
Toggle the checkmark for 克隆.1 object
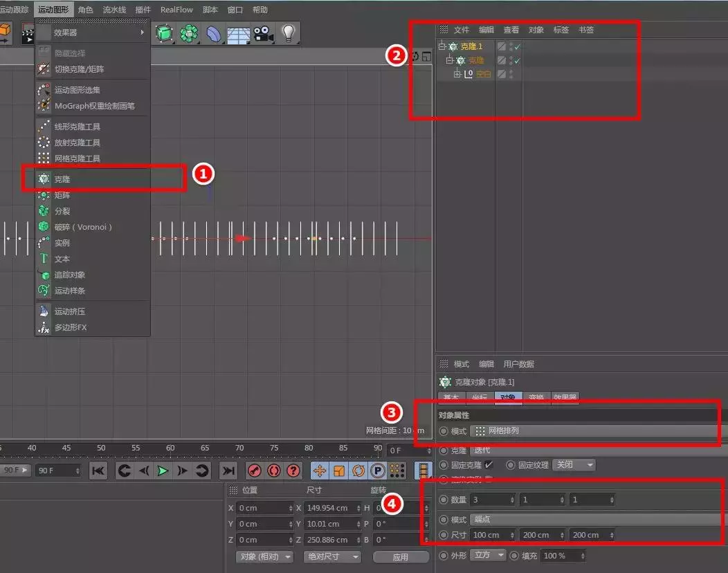[x=517, y=46]
